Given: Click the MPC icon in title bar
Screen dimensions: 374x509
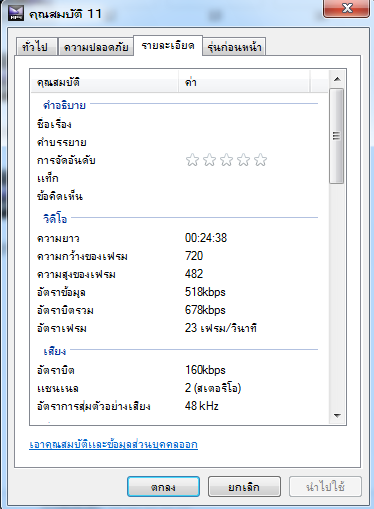Looking at the screenshot, I should tap(16, 13).
